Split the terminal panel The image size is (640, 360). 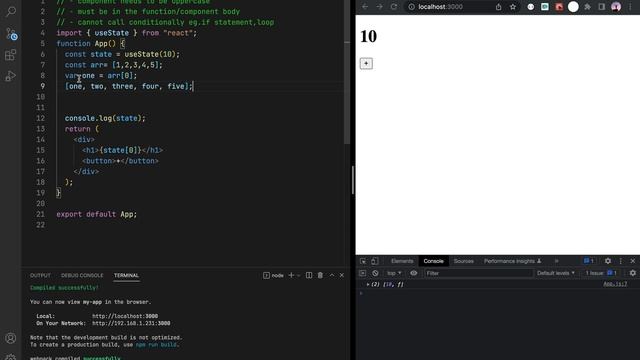[x=309, y=276]
